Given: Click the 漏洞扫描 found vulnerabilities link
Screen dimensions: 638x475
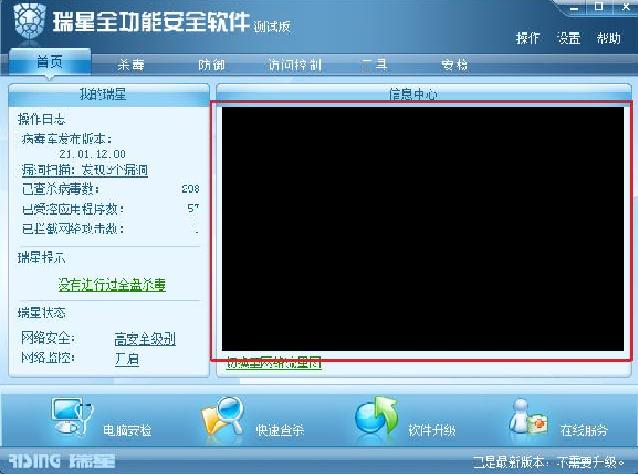Looking at the screenshot, I should pos(85,170).
